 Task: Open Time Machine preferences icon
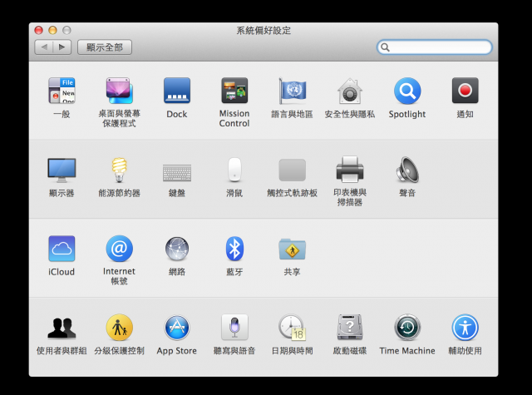tap(407, 328)
